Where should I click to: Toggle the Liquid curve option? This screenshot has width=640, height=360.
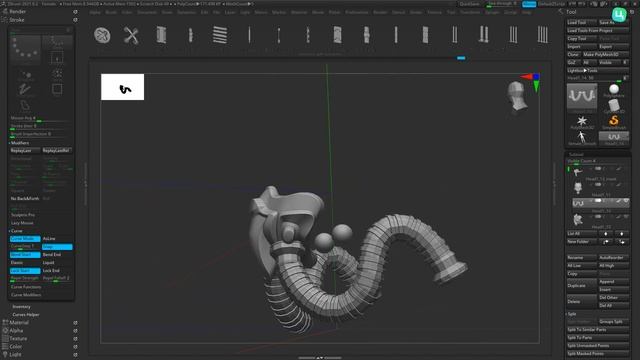click(57, 263)
